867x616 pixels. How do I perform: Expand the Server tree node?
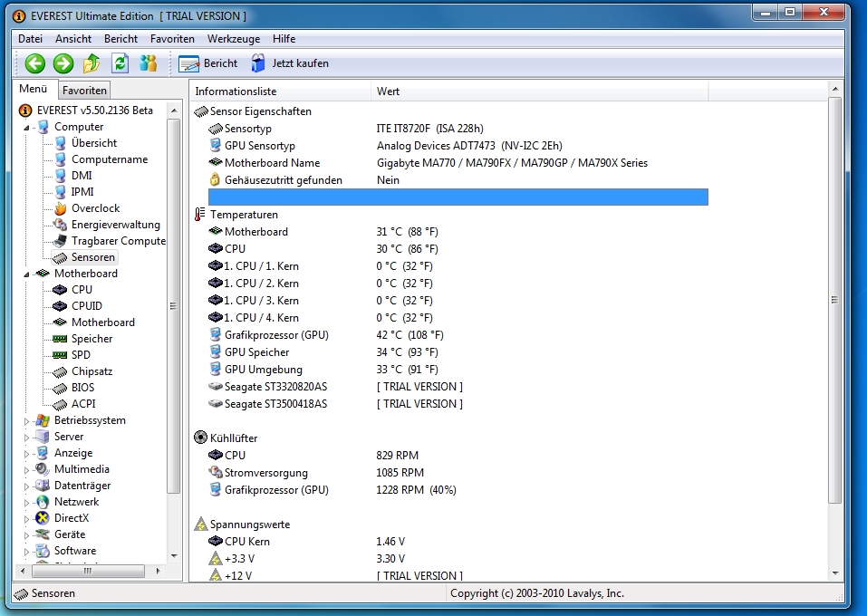(26, 438)
